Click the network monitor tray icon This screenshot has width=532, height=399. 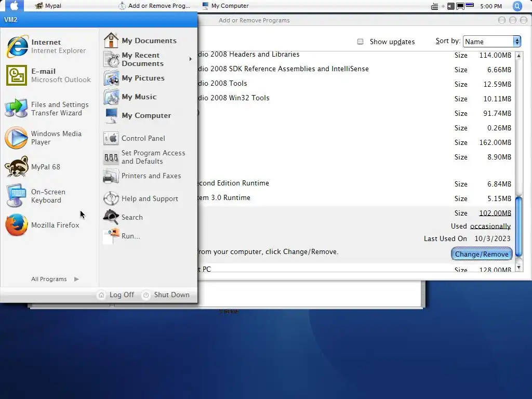460,6
